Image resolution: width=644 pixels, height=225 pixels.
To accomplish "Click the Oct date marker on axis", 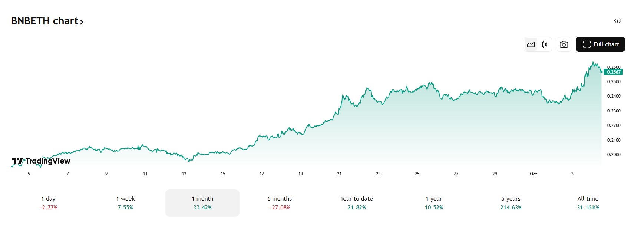I will (x=533, y=174).
